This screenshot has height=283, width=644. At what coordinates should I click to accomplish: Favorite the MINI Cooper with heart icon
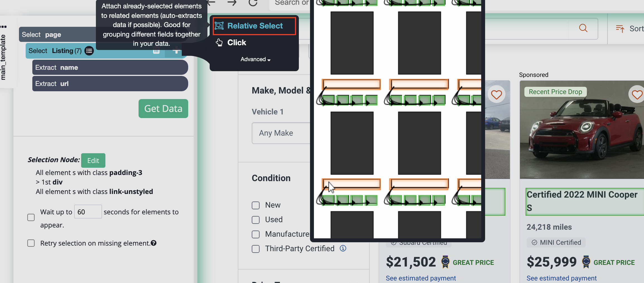(637, 95)
